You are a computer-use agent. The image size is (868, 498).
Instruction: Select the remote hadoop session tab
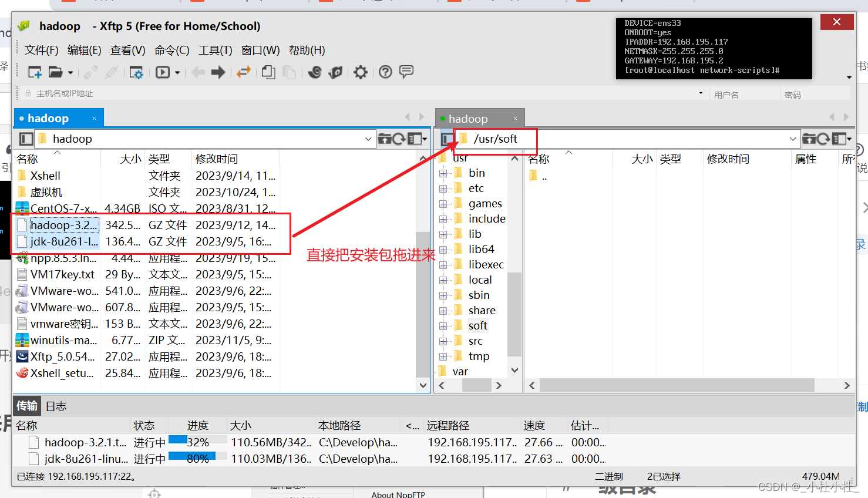479,118
